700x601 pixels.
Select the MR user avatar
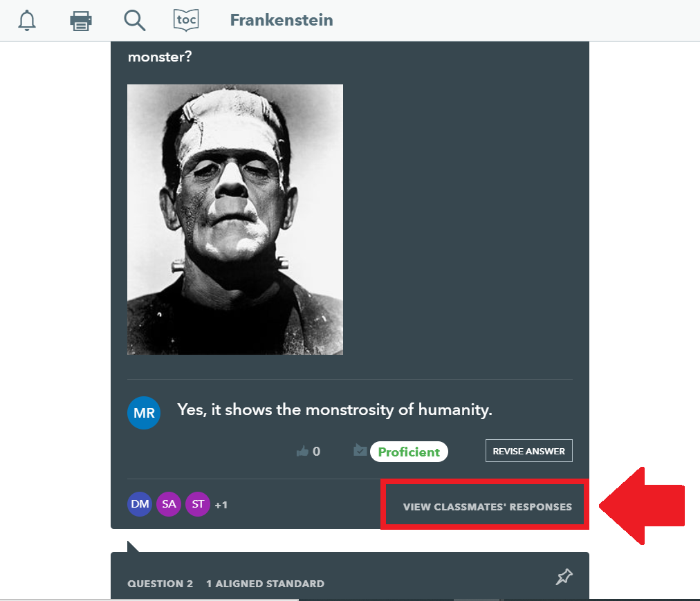pos(144,413)
